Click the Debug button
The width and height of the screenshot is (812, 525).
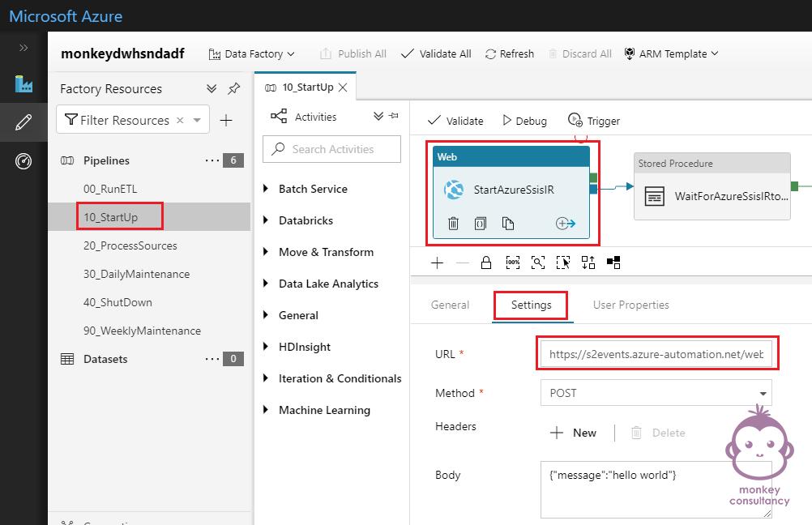[524, 121]
